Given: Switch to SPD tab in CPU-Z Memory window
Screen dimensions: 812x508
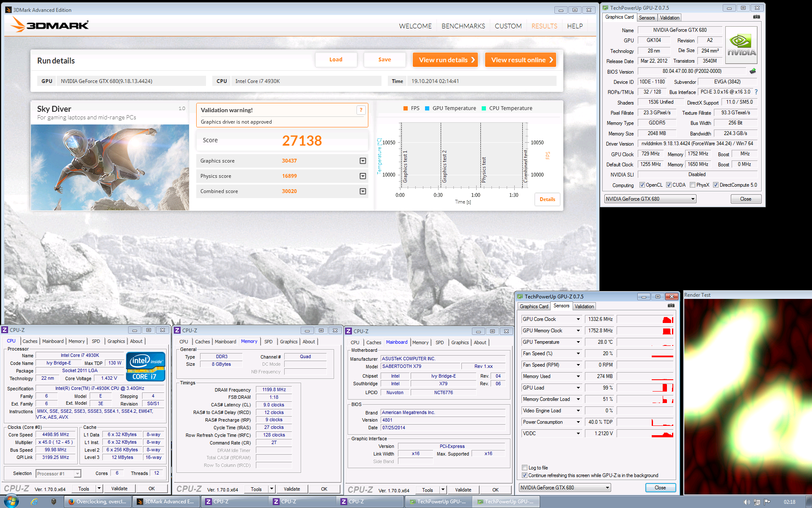Looking at the screenshot, I should pos(269,342).
